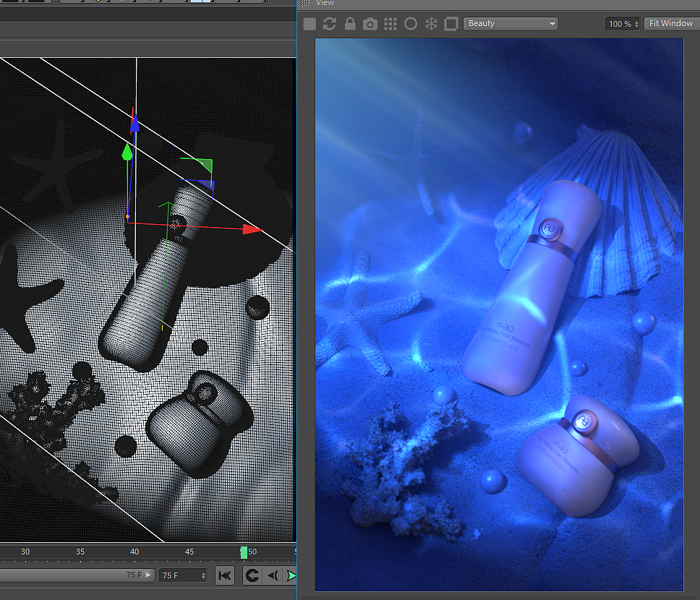Jump to start with go-to-first-frame button
This screenshot has width=700, height=600.
click(x=225, y=575)
